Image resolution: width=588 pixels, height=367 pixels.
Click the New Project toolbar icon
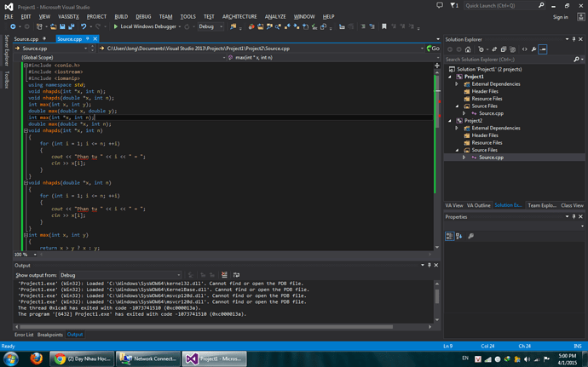(39, 26)
